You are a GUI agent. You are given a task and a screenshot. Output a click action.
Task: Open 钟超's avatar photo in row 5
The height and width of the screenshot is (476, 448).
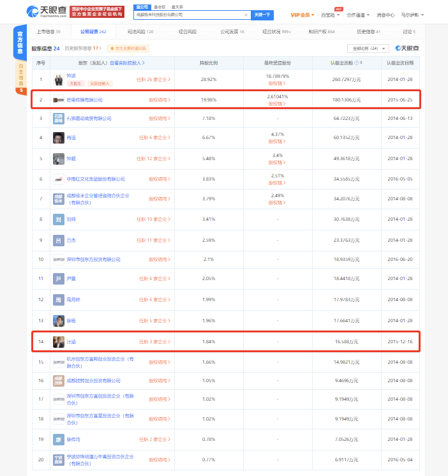(59, 158)
